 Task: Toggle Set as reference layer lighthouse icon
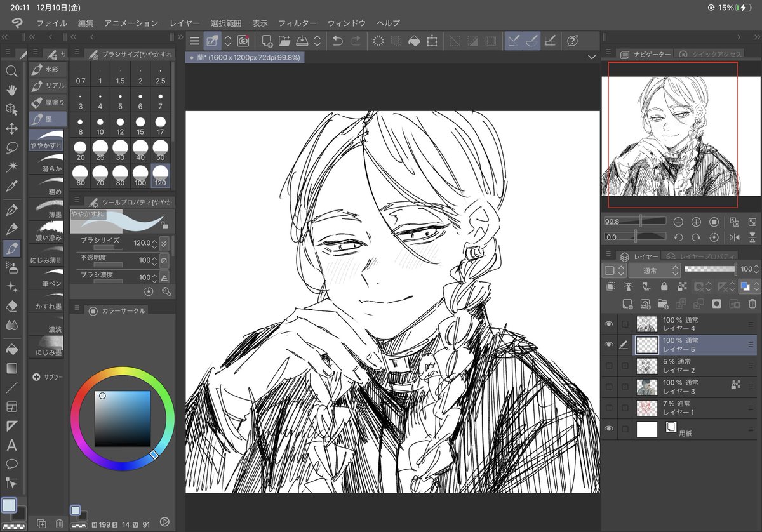pyautogui.click(x=629, y=286)
